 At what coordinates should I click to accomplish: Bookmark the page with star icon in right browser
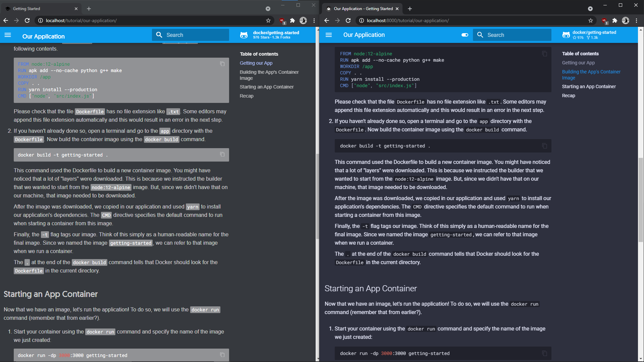point(591,20)
